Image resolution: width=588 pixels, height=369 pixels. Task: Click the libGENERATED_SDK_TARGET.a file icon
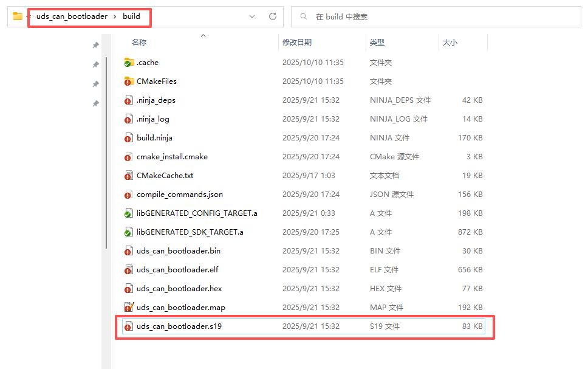128,232
